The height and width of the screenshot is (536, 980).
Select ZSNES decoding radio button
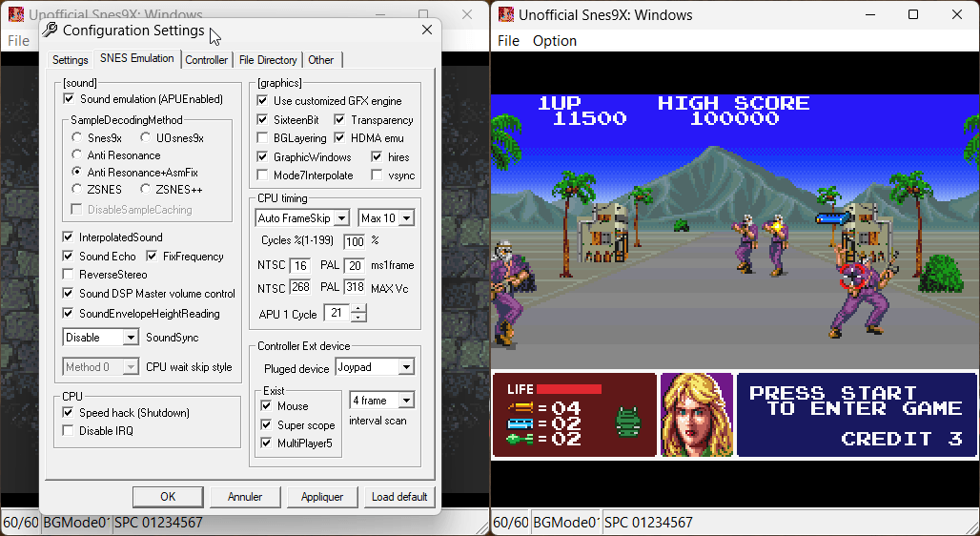click(77, 189)
